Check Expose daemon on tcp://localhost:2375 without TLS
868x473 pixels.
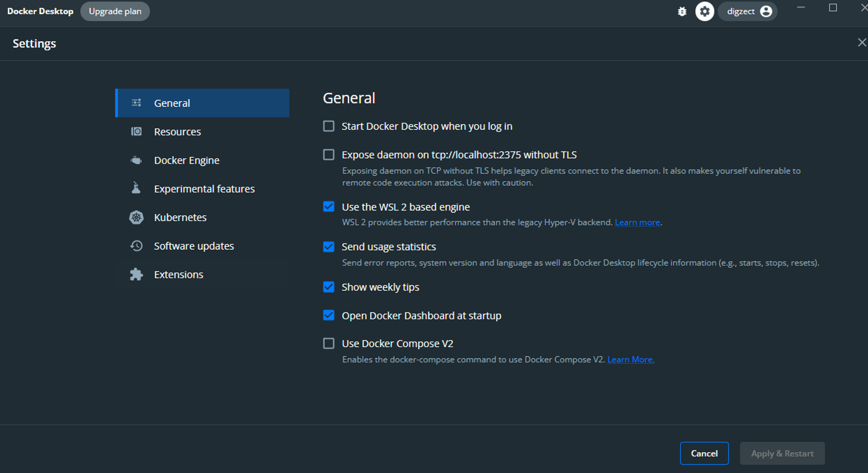329,155
